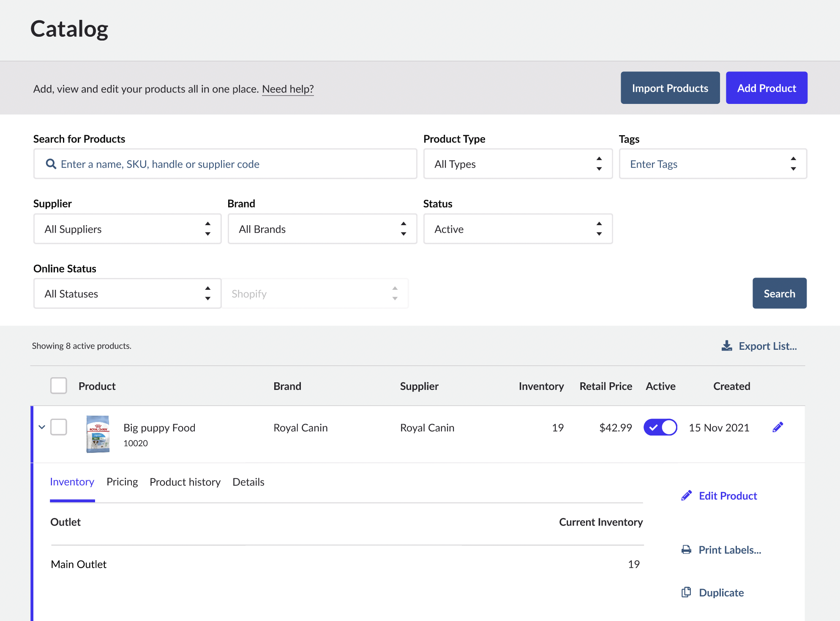
Task: Click the Print Labels printer icon
Action: pos(686,550)
